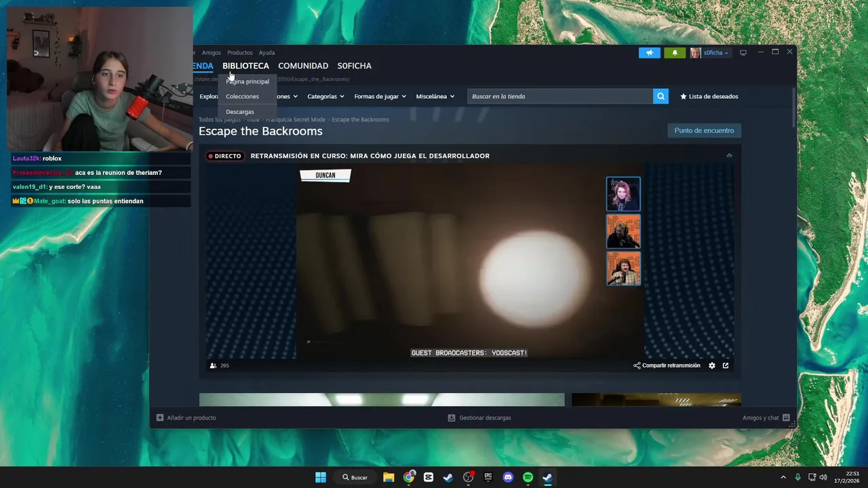This screenshot has height=488, width=868.
Task: Focus the Buscar en la tienda field
Action: (x=560, y=96)
